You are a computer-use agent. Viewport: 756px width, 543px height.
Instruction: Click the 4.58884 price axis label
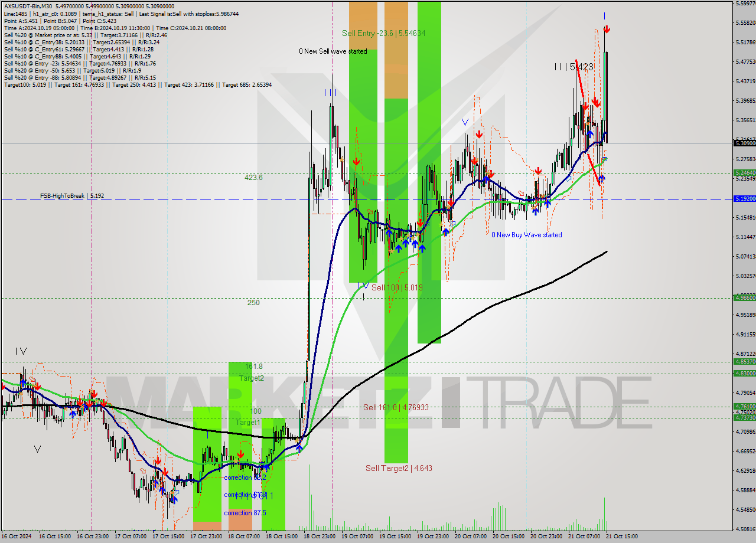tap(745, 490)
